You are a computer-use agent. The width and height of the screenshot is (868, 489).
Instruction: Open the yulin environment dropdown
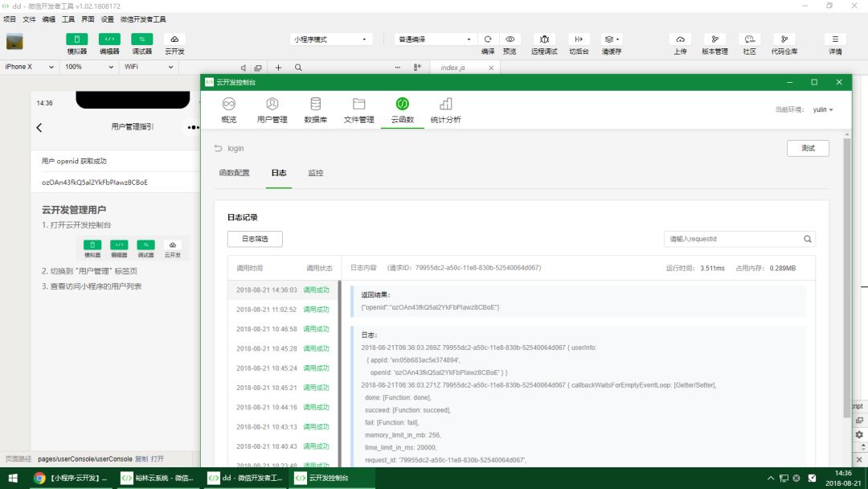pos(823,109)
